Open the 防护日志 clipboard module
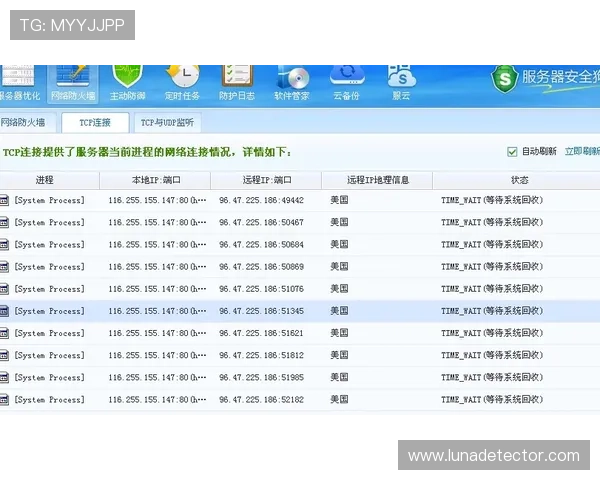600x480 pixels. 237,83
